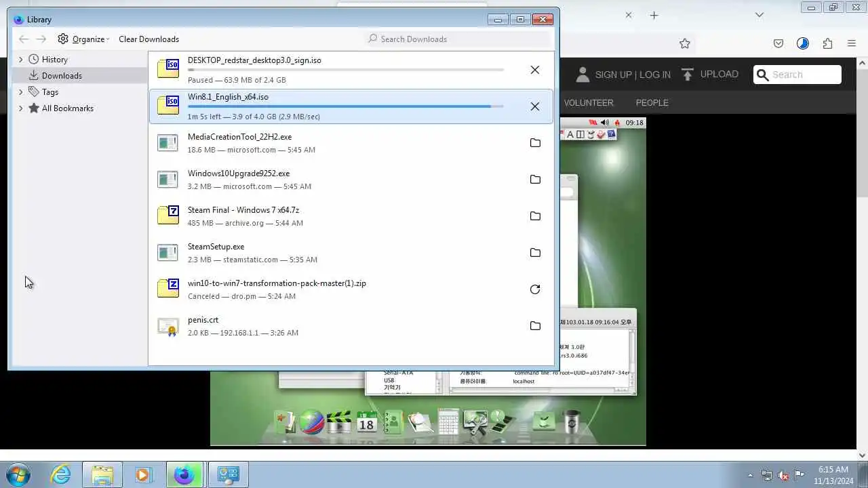Expand the Tags tree node
The height and width of the screenshot is (488, 868).
pyautogui.click(x=20, y=92)
